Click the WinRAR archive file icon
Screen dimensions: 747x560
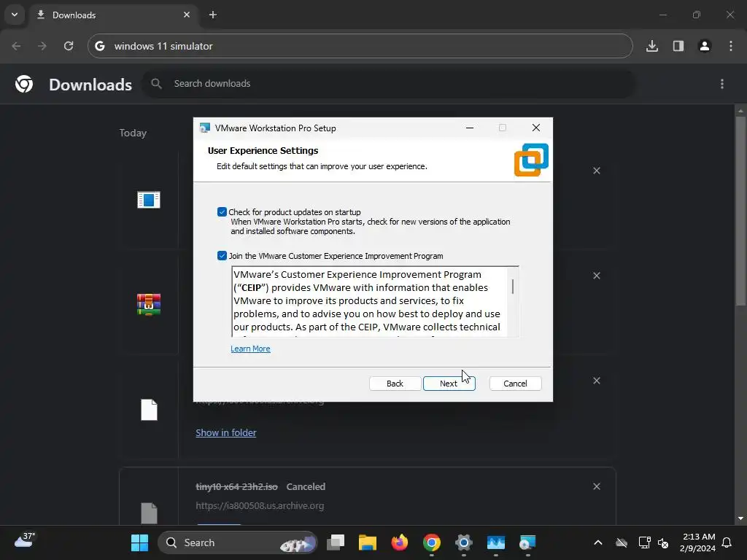[x=149, y=305]
